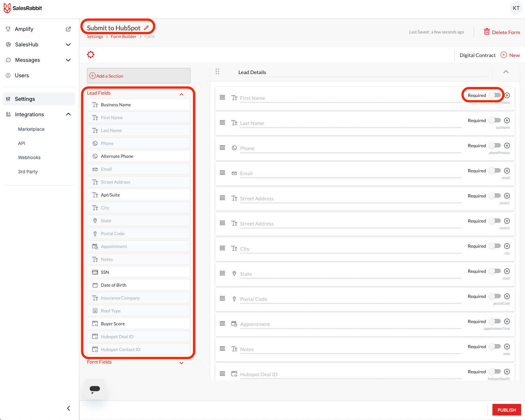Click the Amplify external link icon
Screen dimensions: 525x420
(x=68, y=29)
